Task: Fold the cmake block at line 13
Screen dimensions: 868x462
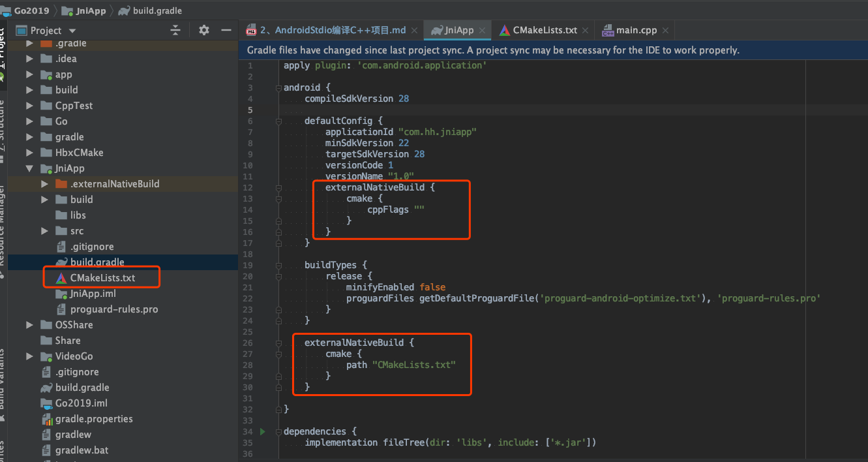Action: (278, 198)
